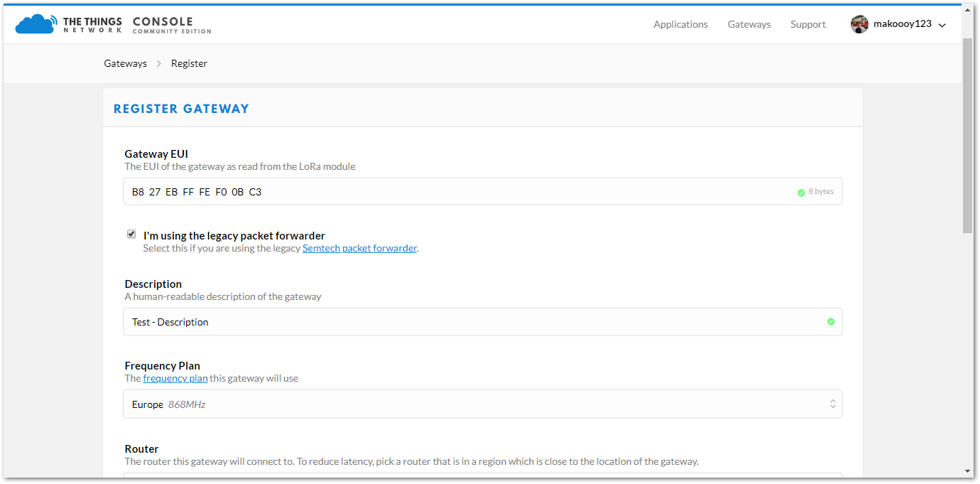
Task: Click the Gateways breadcrumb link
Action: [125, 63]
